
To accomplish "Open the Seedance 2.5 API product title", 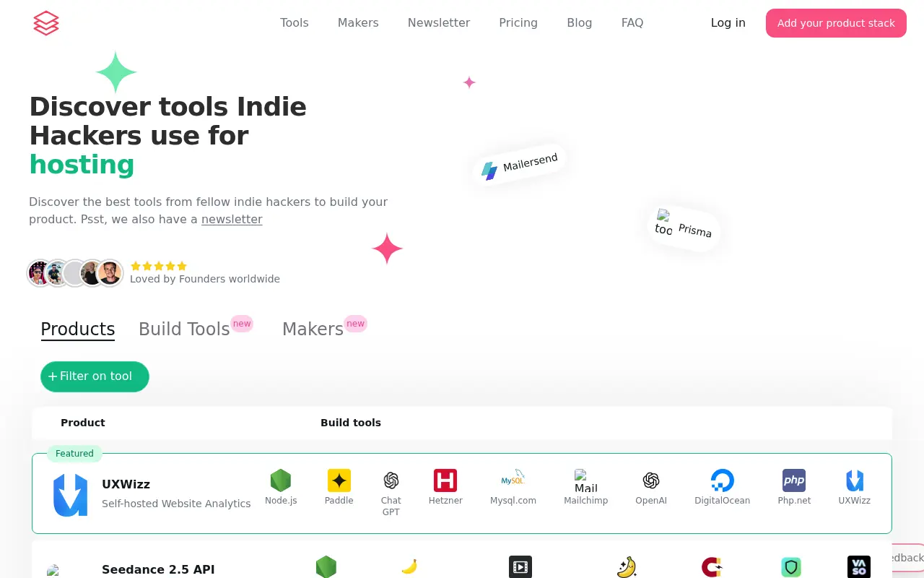I will (158, 569).
